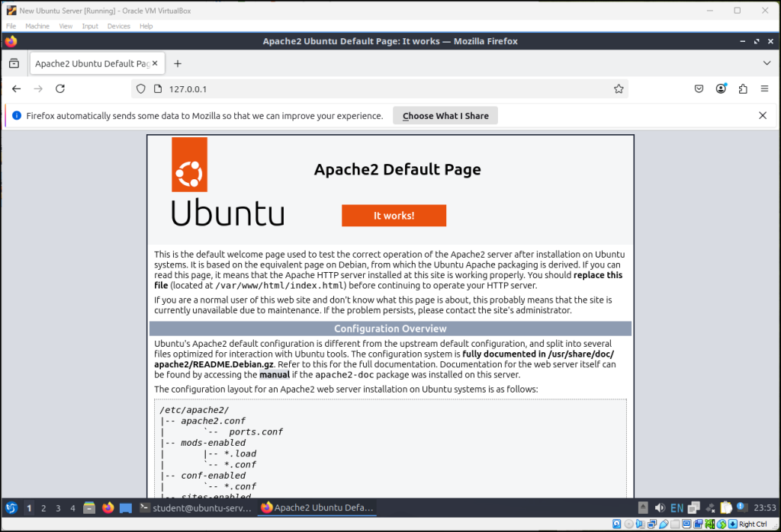Click the VirtualBox optical disc status icon
This screenshot has height=532, width=781.
628,524
